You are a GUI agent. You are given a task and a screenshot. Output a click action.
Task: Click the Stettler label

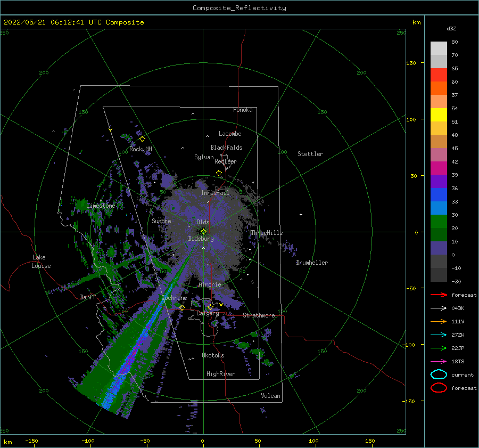pos(310,154)
